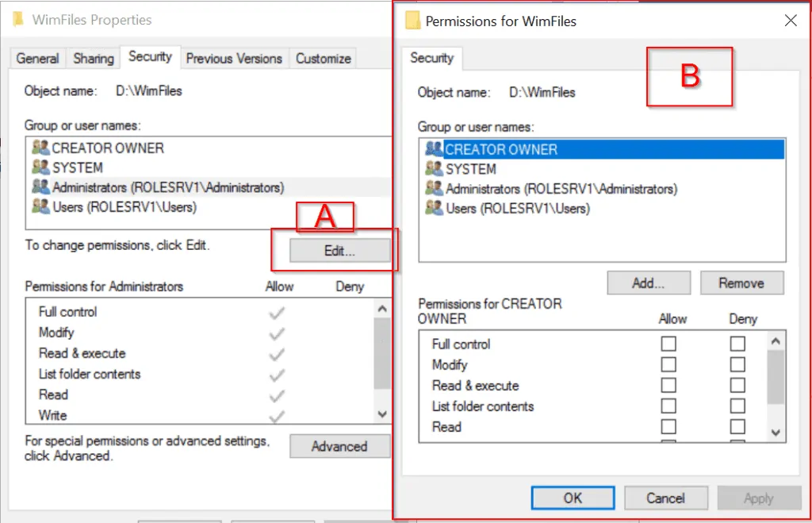Remove the selected group with Remove button
The width and height of the screenshot is (812, 523).
(x=741, y=283)
